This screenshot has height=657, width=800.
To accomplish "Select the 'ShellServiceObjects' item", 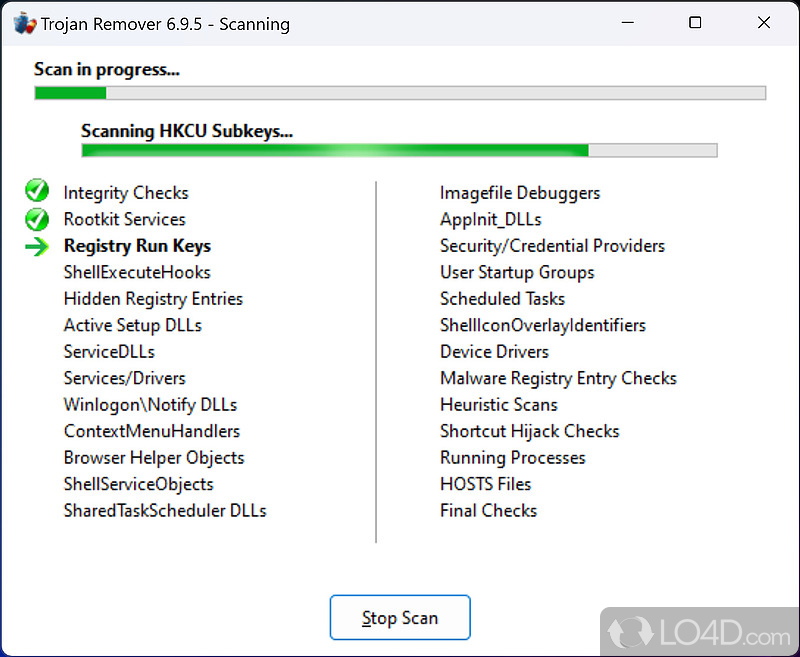I will coord(139,485).
